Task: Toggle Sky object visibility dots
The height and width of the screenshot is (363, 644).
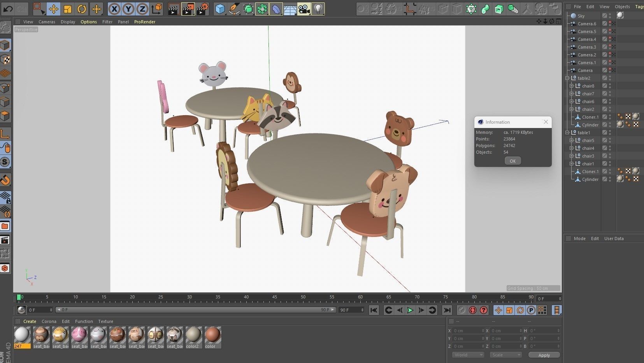Action: pos(610,16)
